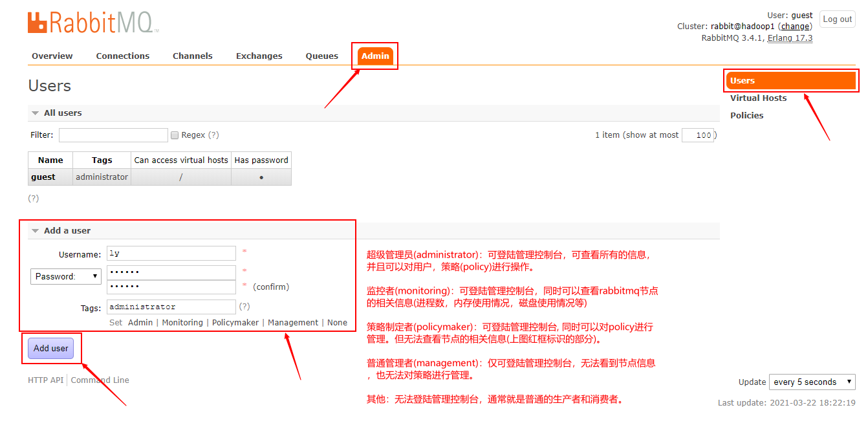Viewport: 868px width, 425px height.
Task: Edit the show at most items field
Action: pyautogui.click(x=697, y=135)
